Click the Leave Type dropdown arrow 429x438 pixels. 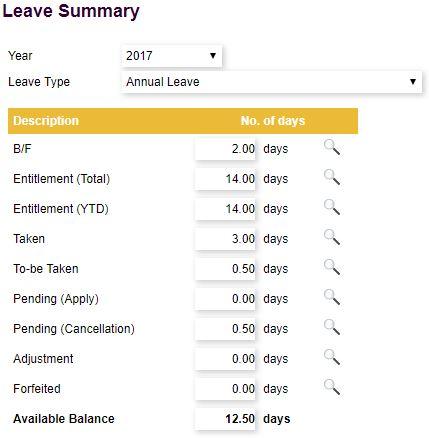click(x=413, y=82)
